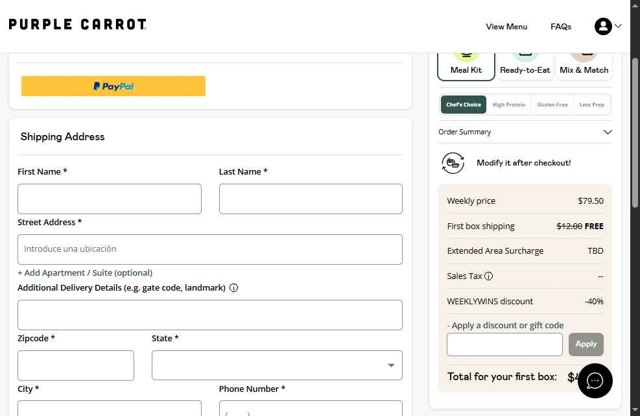
Task: Select the Mix & Match plan tab
Action: click(584, 67)
